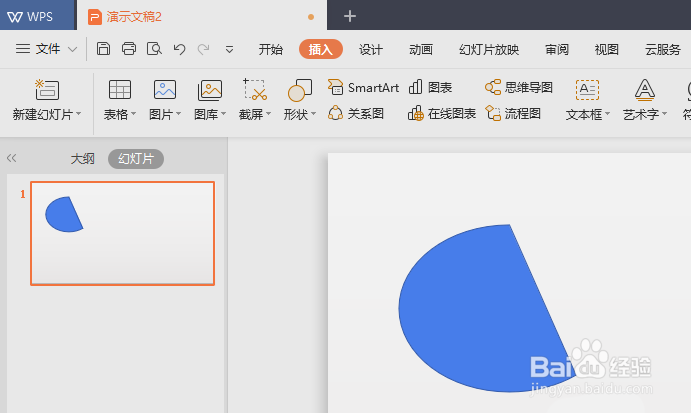This screenshot has height=413, width=691.
Task: Open the 云服务 ribbon tab
Action: pos(663,49)
